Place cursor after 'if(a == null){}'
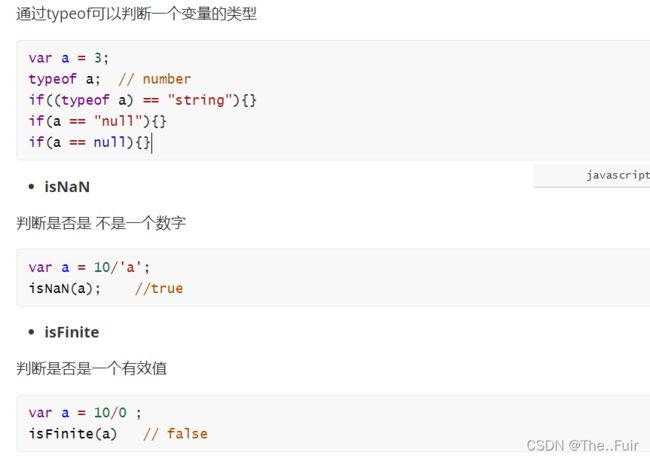The width and height of the screenshot is (650, 458). pyautogui.click(x=152, y=143)
